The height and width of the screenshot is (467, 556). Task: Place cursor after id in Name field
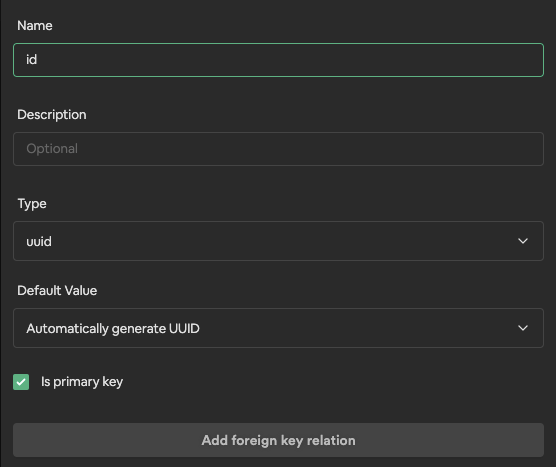[x=38, y=60]
